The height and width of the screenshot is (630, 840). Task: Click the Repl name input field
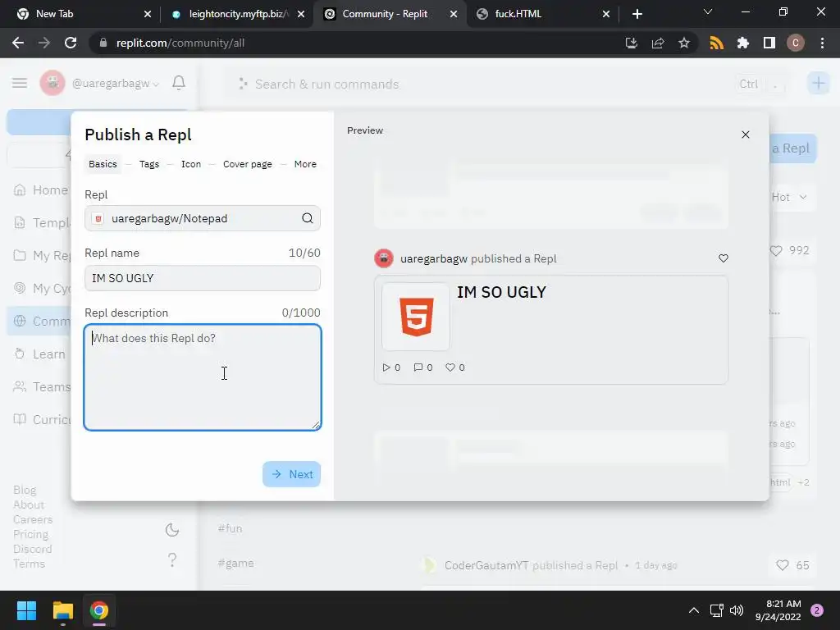pyautogui.click(x=203, y=278)
